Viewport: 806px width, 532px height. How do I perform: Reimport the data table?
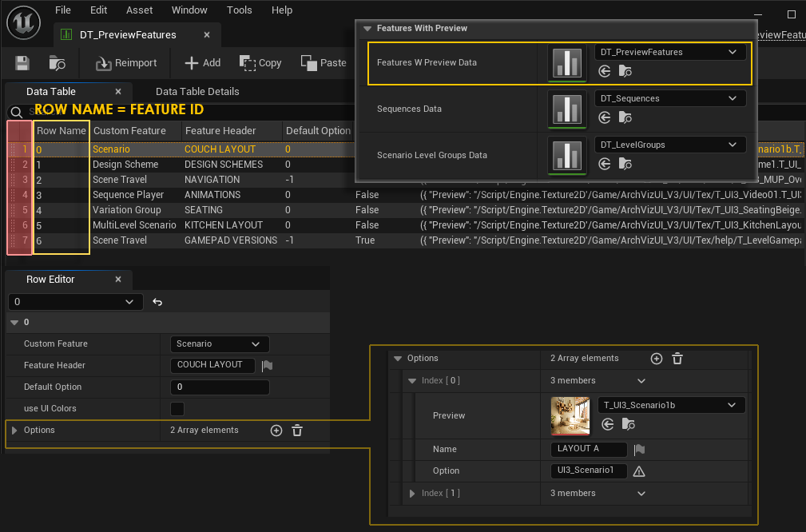pos(126,63)
